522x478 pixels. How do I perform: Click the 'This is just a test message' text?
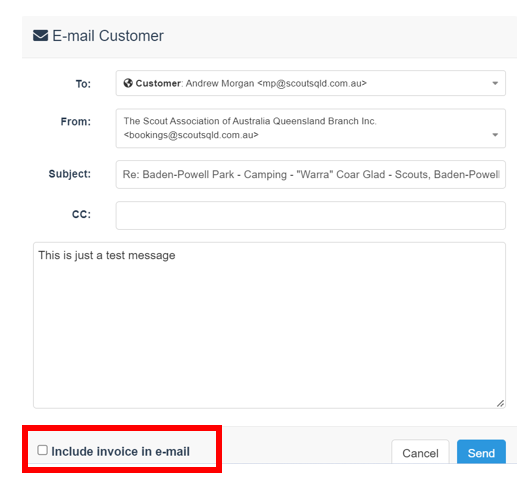click(x=107, y=255)
